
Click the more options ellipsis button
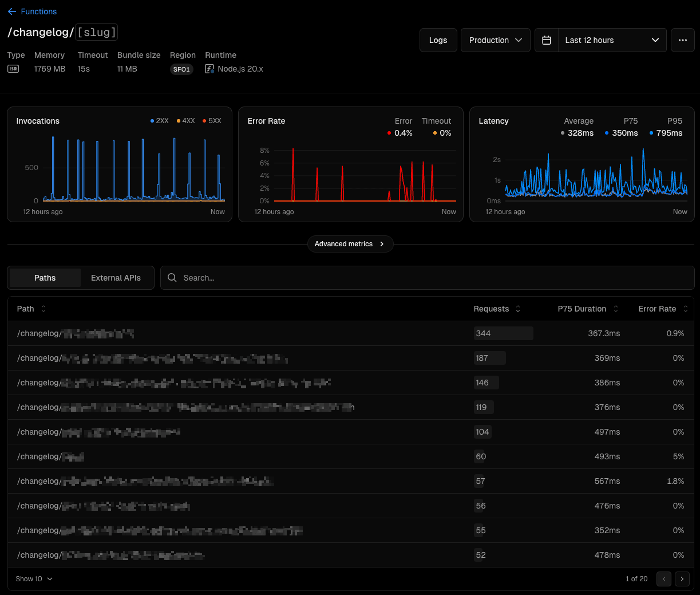click(682, 40)
